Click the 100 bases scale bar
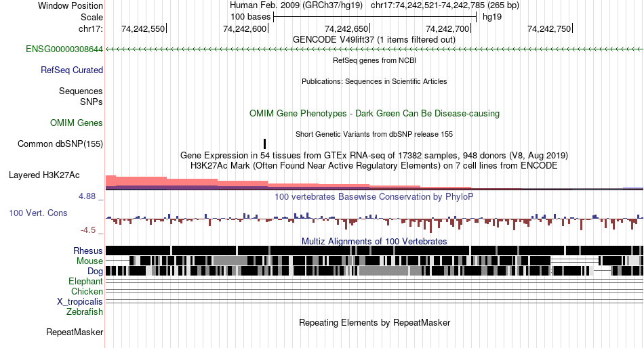This screenshot has height=348, width=644. [x=375, y=17]
